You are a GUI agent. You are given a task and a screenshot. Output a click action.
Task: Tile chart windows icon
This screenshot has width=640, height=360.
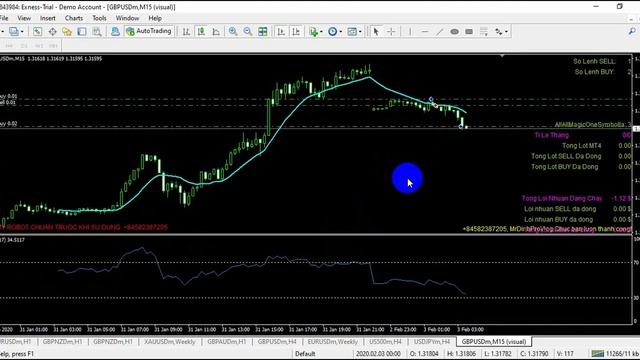[263, 31]
